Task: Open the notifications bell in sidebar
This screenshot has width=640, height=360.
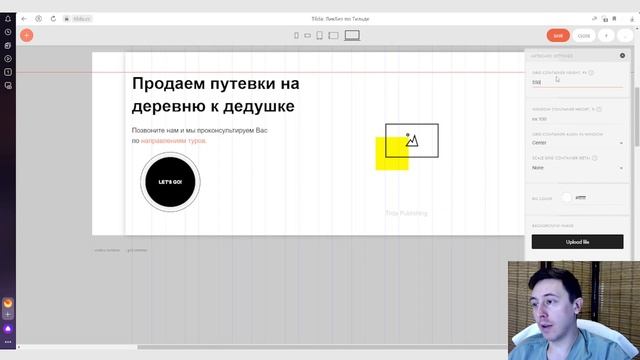Action: click(8, 19)
